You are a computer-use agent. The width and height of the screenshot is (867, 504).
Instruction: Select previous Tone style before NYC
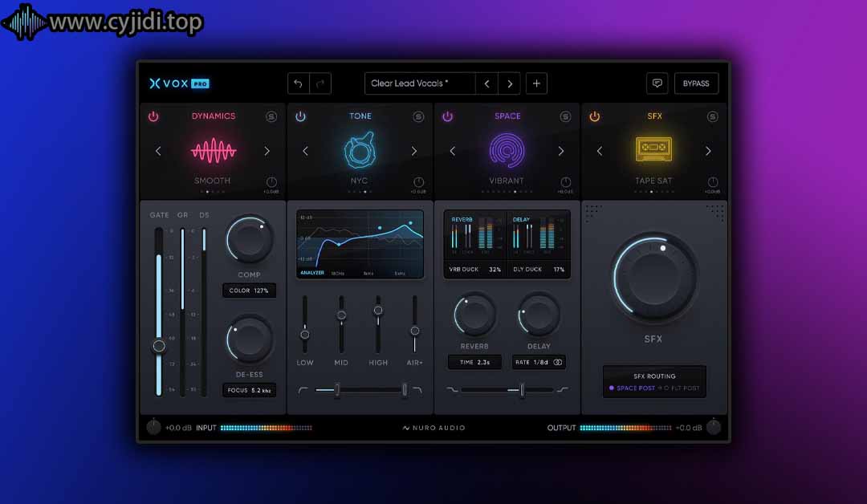click(305, 151)
